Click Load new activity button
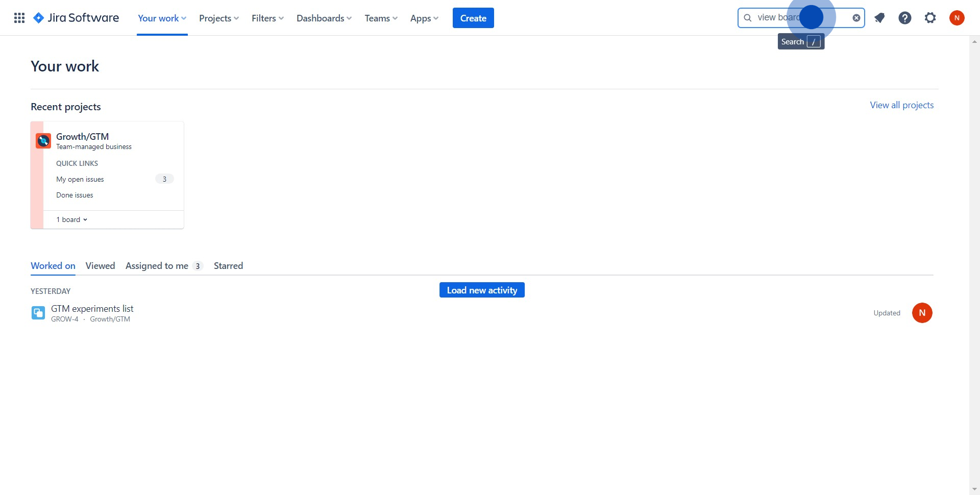 [482, 290]
